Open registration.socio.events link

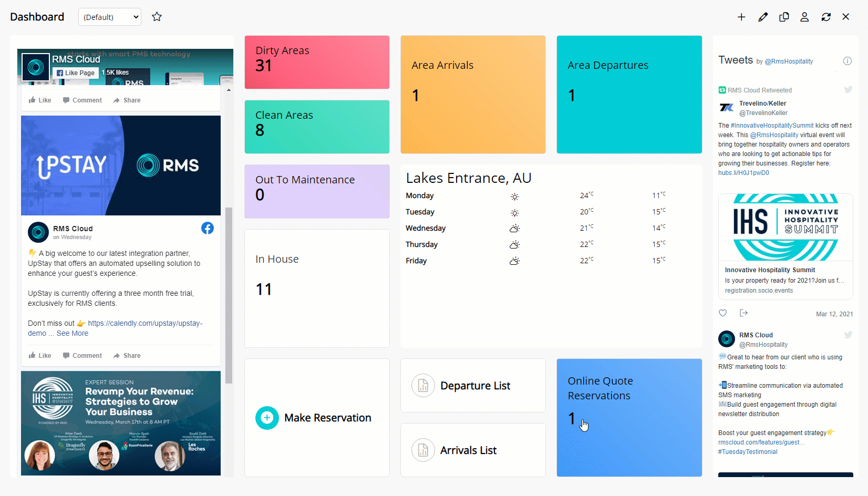tap(759, 291)
